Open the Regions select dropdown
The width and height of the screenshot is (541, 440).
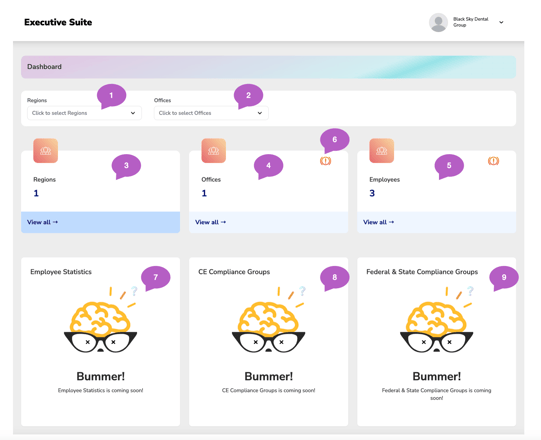tap(85, 113)
